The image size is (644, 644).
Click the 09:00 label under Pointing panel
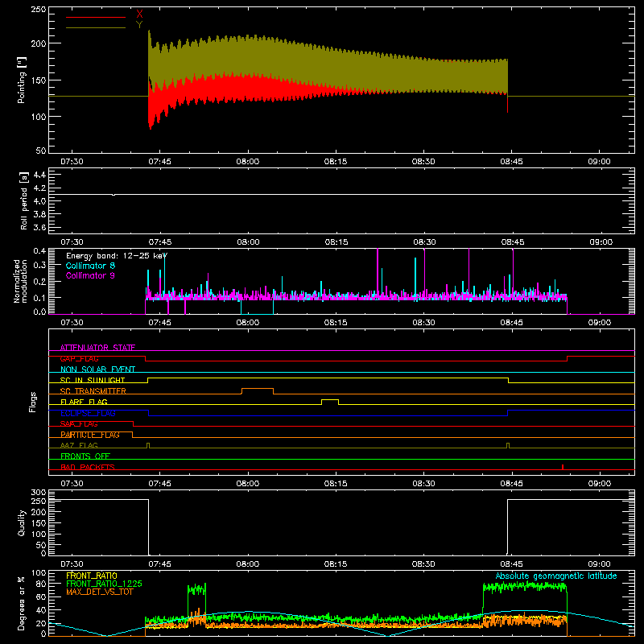coord(599,162)
